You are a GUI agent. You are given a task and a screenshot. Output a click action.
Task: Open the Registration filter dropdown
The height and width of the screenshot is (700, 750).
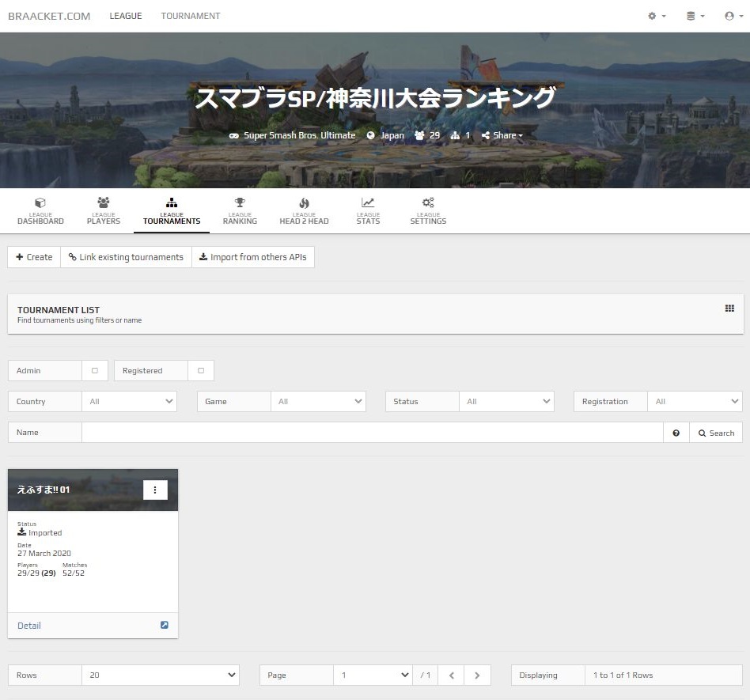click(x=695, y=402)
